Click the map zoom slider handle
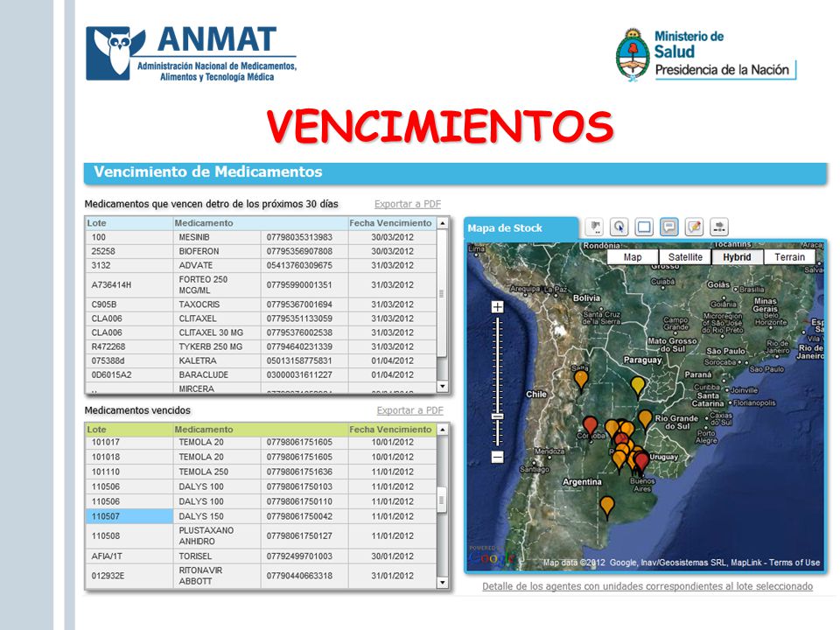The width and height of the screenshot is (840, 630). pyautogui.click(x=498, y=416)
